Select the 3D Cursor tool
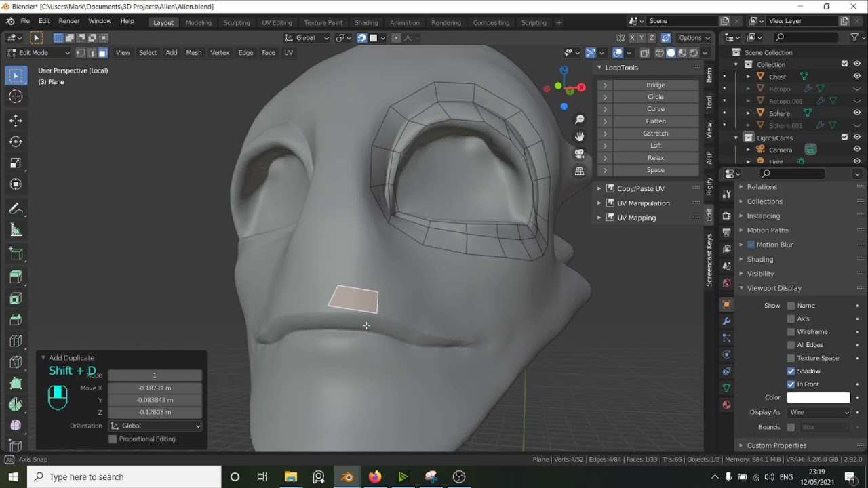 16,97
